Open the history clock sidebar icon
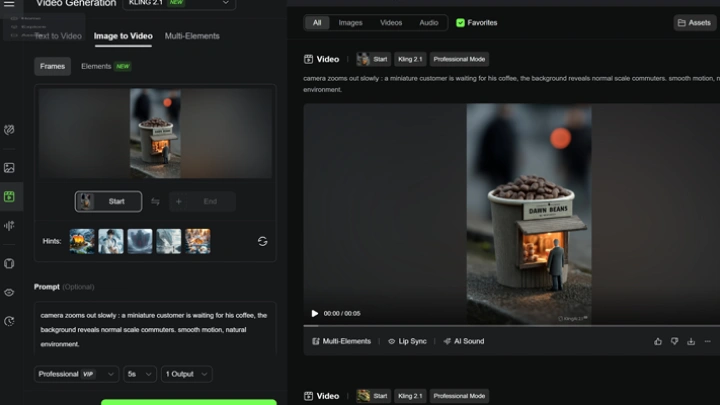Viewport: 720px width, 405px height. click(9, 321)
